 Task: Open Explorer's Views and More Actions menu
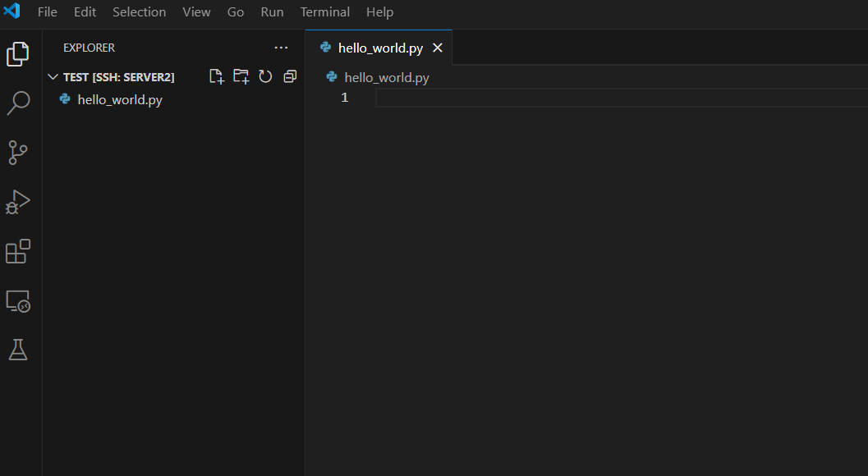click(281, 48)
